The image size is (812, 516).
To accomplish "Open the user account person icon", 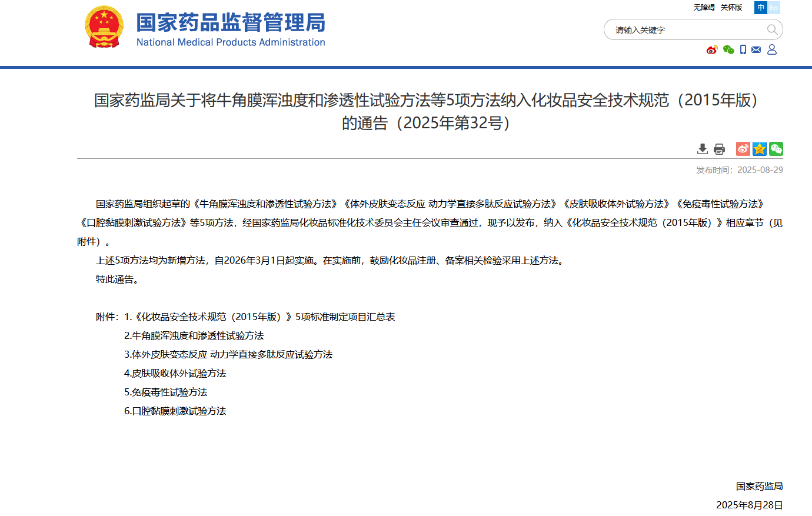I will tap(771, 50).
